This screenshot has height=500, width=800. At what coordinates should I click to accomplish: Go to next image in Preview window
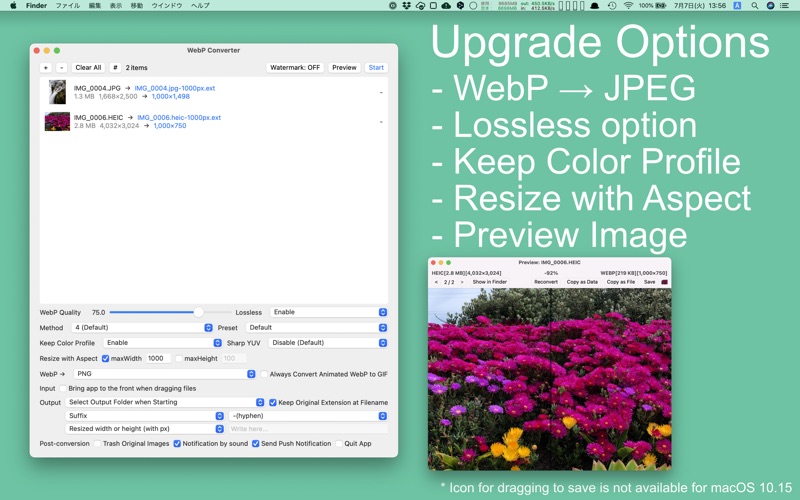coord(462,282)
